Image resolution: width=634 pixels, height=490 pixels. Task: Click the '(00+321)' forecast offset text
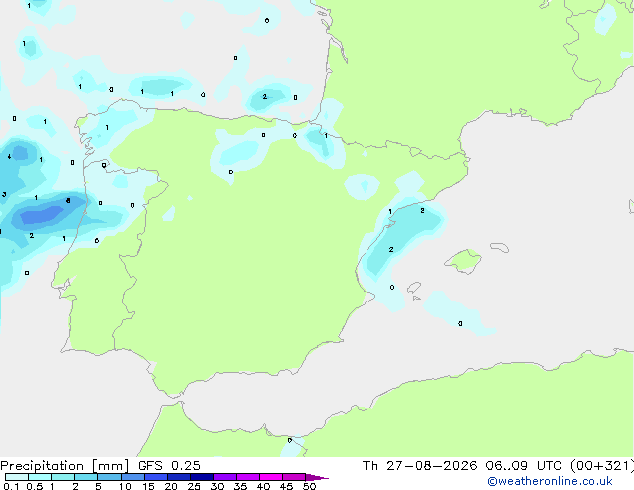pyautogui.click(x=602, y=466)
